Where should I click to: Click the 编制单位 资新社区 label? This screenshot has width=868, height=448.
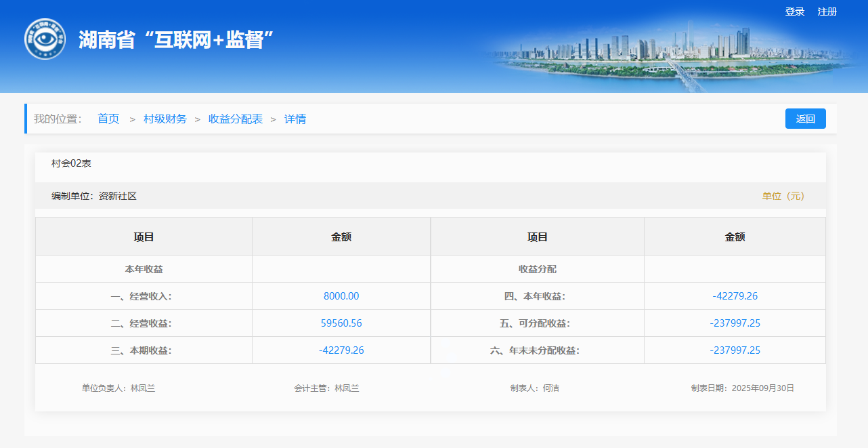[x=94, y=196]
